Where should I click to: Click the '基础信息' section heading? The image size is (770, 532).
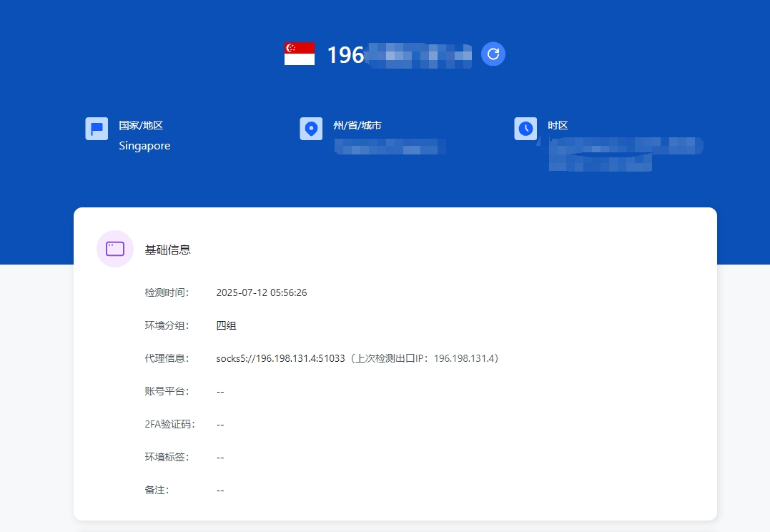pos(167,250)
